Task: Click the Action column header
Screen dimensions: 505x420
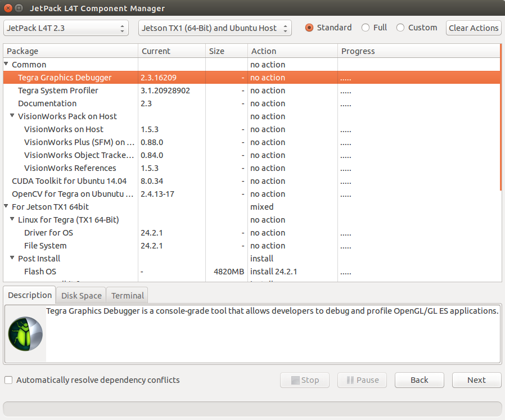Action: click(x=292, y=51)
